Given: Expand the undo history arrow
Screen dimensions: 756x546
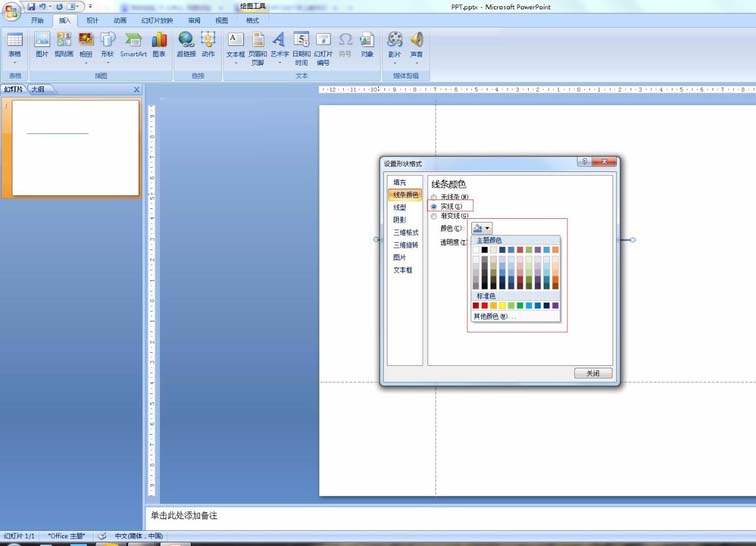Looking at the screenshot, I should click(x=50, y=7).
